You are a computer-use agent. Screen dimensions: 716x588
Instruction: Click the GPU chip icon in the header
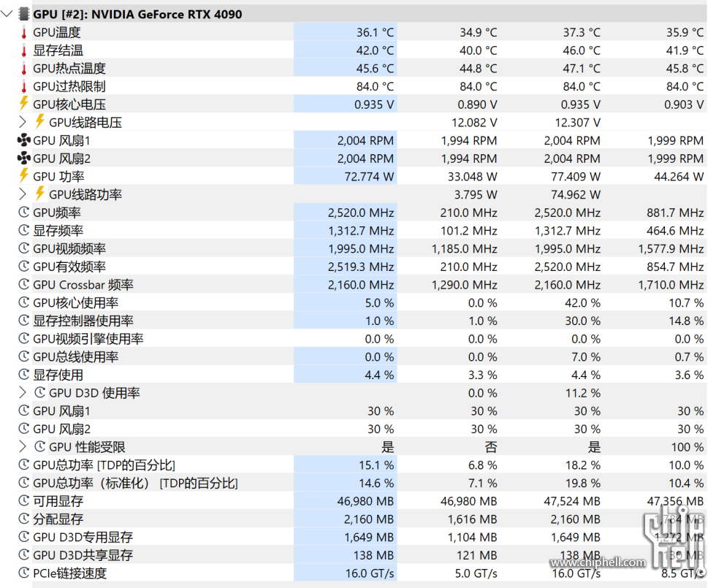[23, 14]
